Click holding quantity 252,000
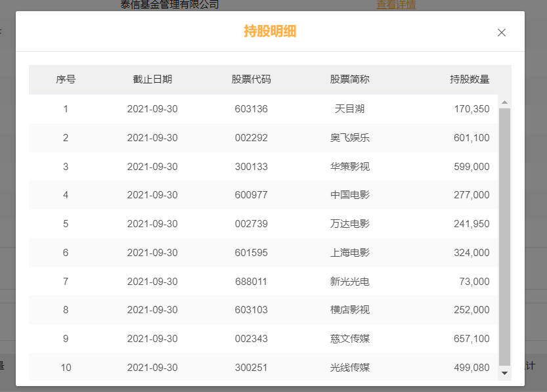547x392 pixels. click(x=471, y=310)
